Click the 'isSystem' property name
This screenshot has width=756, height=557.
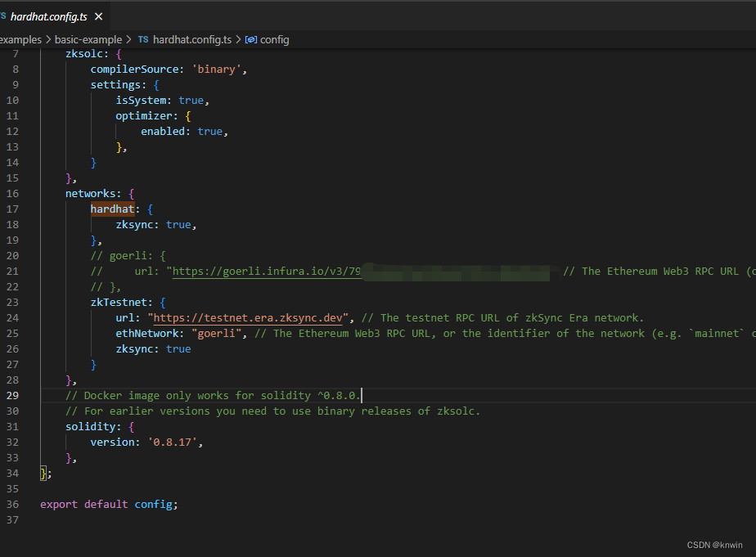tap(141, 101)
